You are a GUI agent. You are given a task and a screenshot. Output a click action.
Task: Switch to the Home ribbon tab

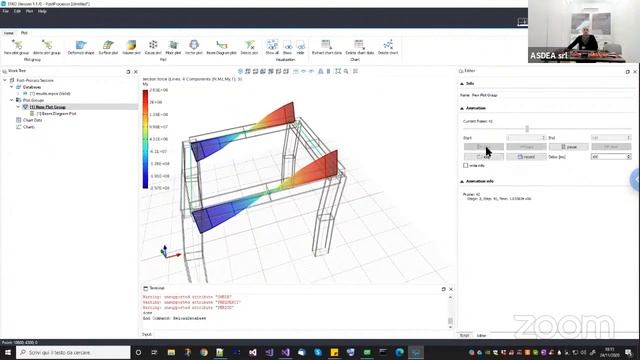tap(9, 33)
